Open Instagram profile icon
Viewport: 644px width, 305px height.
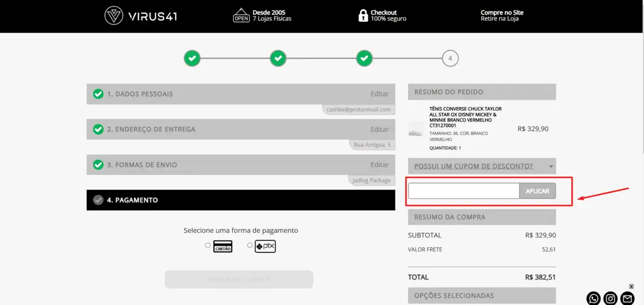(611, 298)
